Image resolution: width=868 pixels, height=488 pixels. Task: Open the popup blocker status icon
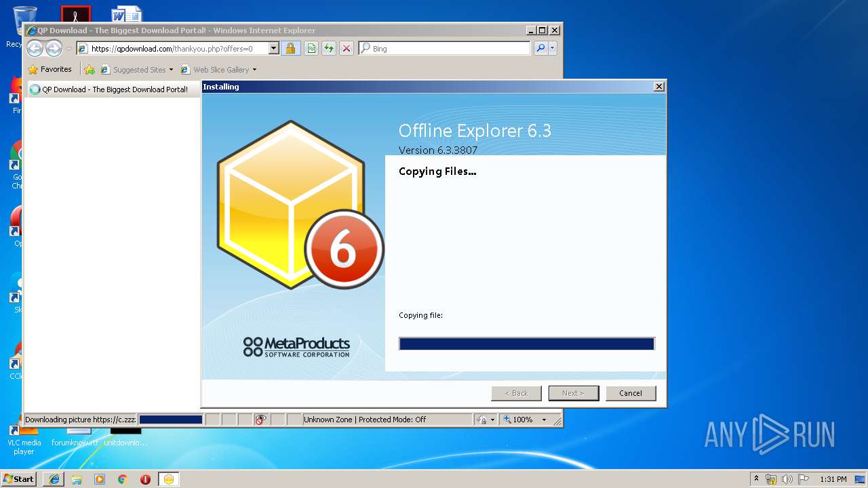click(261, 420)
